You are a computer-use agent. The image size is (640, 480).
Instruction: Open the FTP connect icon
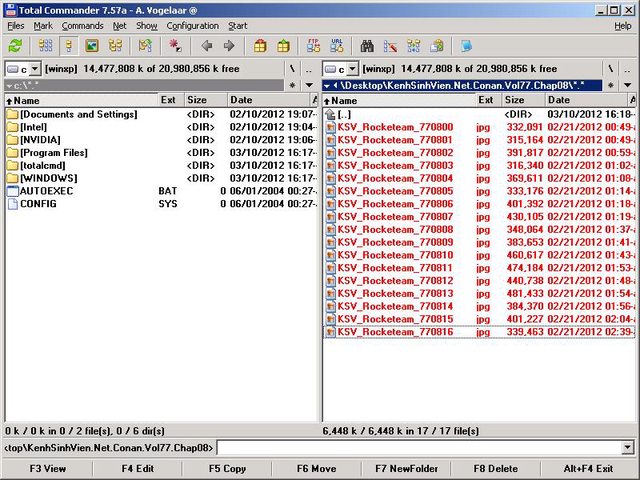click(x=313, y=46)
